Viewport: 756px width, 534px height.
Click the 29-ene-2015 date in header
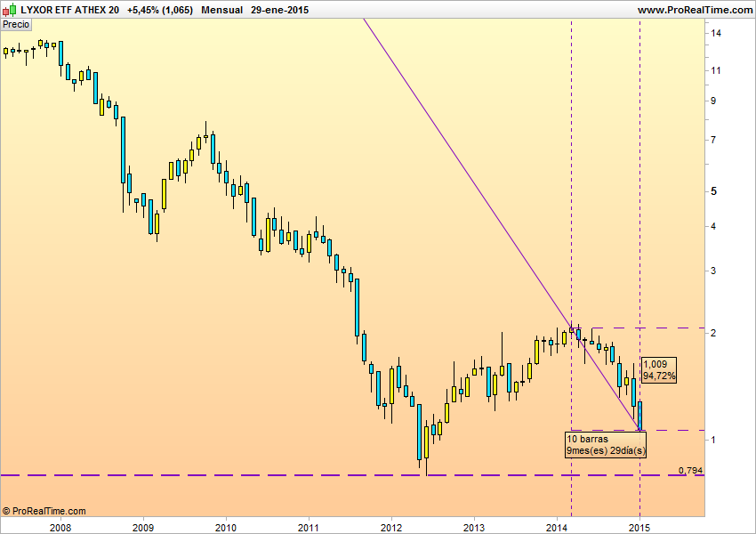[282, 9]
